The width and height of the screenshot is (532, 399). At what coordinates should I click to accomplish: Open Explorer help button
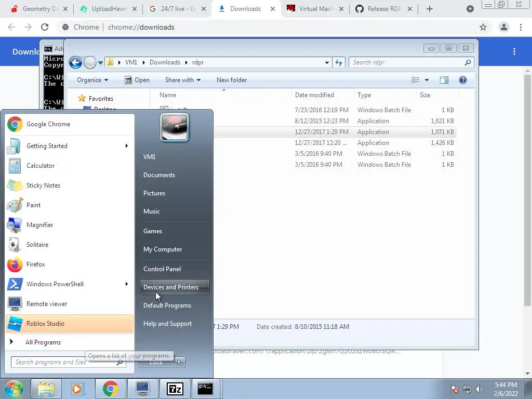click(463, 80)
